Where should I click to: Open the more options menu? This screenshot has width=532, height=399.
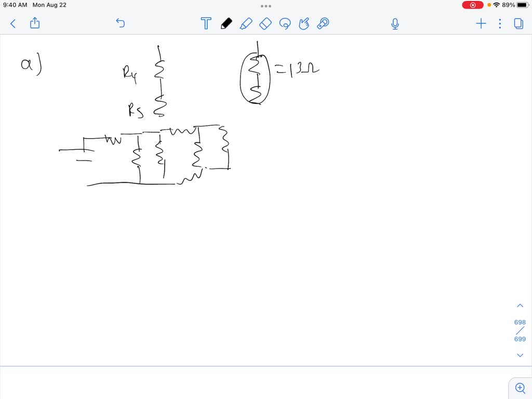click(x=499, y=23)
